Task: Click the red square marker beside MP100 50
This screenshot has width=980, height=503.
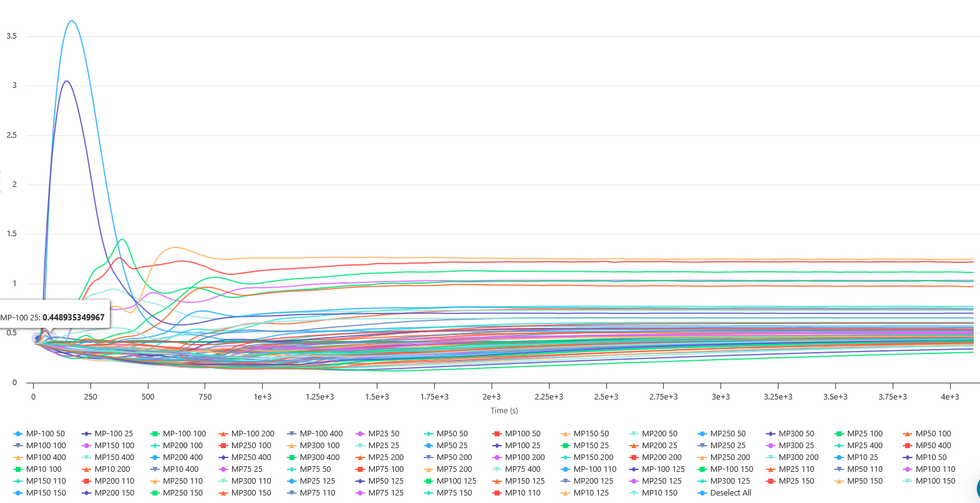Action: pos(497,434)
